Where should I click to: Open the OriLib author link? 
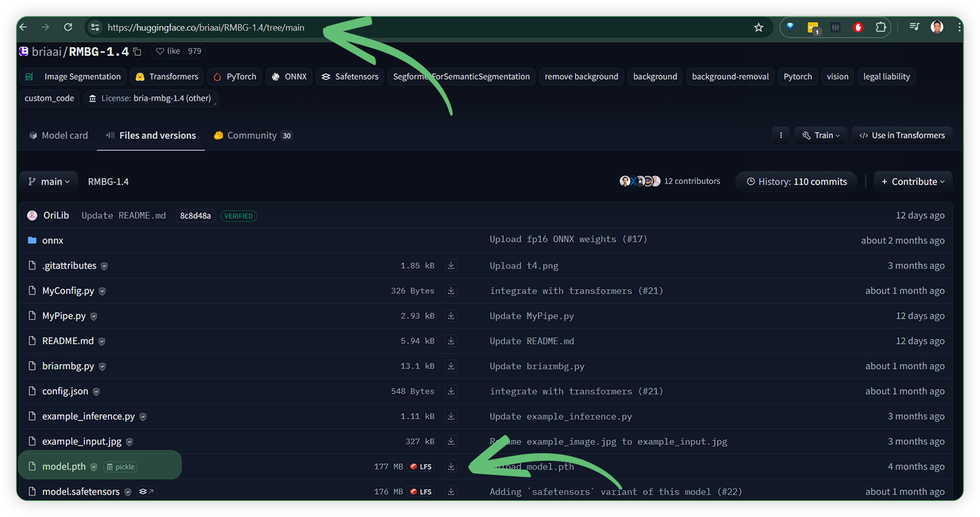pos(56,216)
